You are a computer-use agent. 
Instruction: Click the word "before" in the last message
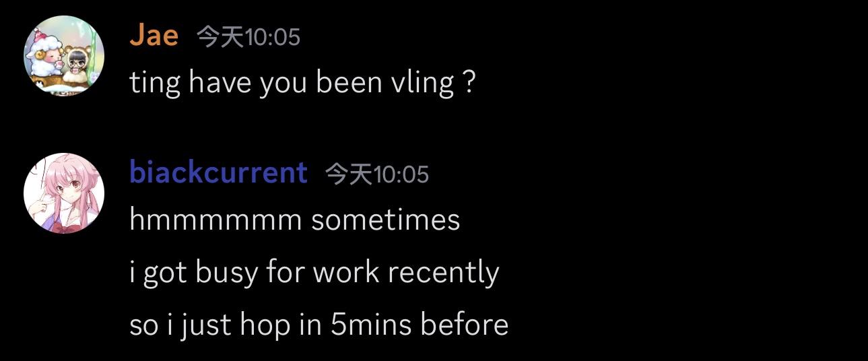click(x=464, y=325)
